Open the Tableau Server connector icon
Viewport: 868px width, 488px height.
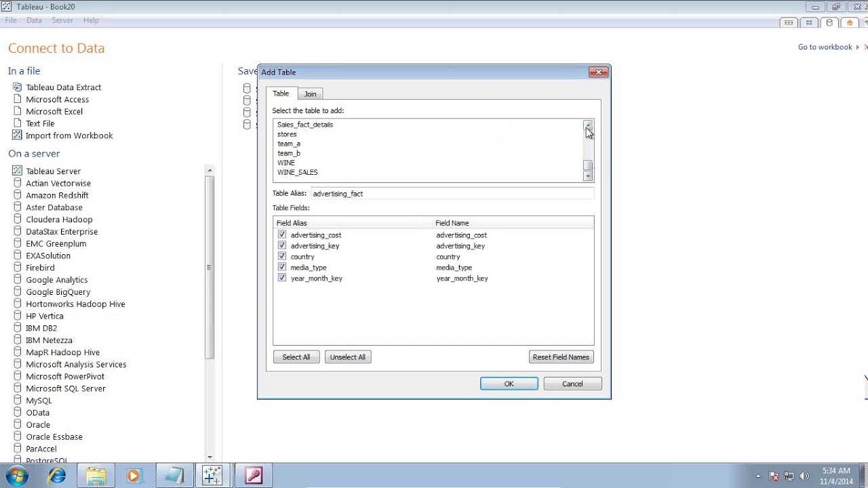pyautogui.click(x=17, y=171)
